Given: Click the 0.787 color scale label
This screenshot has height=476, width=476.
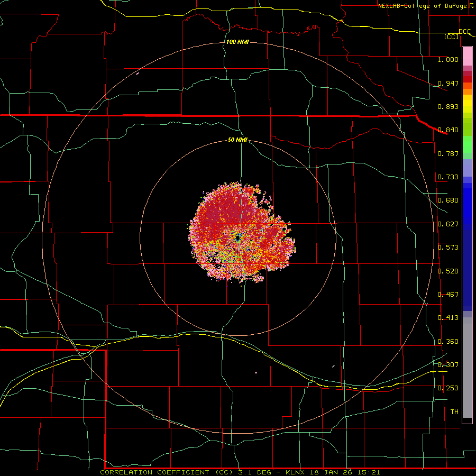Looking at the screenshot, I should pyautogui.click(x=448, y=153).
